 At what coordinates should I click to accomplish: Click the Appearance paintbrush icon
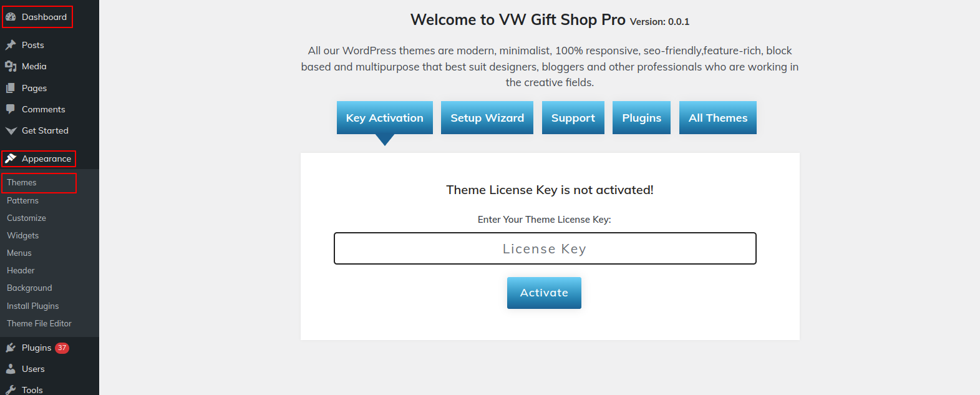click(11, 158)
